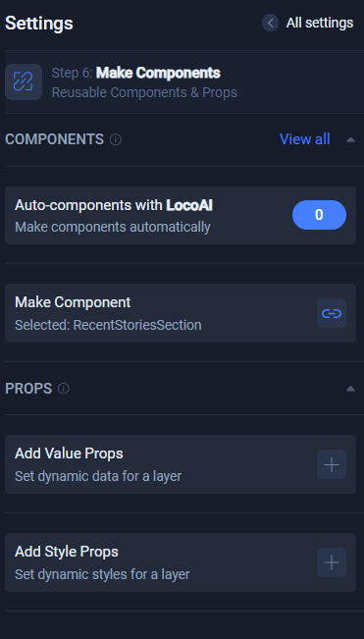Viewport: 364px width, 639px height.
Task: Select the Make Component card for RecentStoriesSection
Action: [x=181, y=313]
